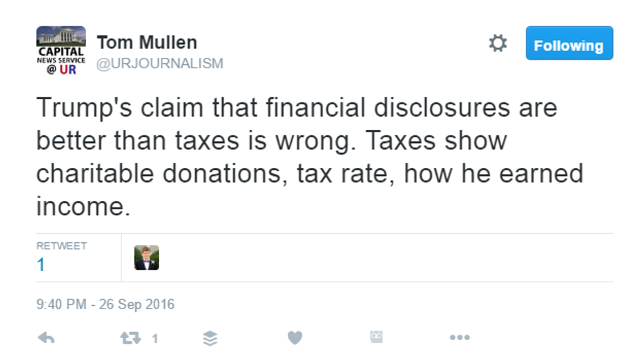644x361 pixels.
Task: Click the @URJOURNALISM handle
Action: click(x=160, y=63)
